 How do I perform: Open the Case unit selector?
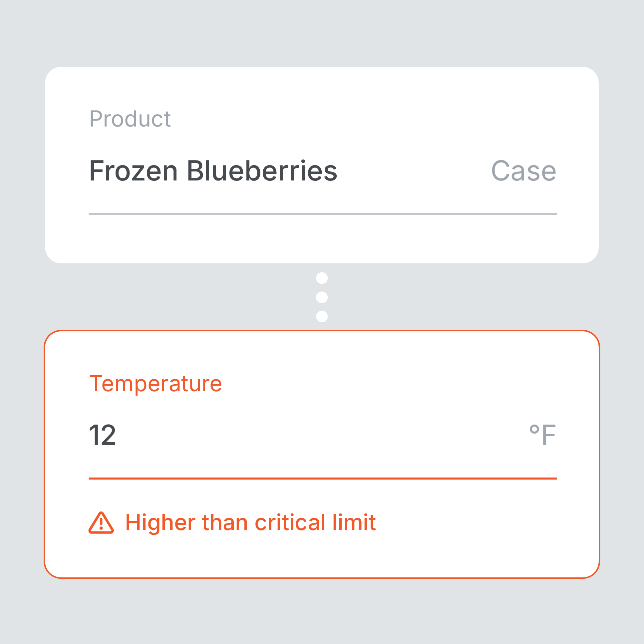(x=523, y=171)
